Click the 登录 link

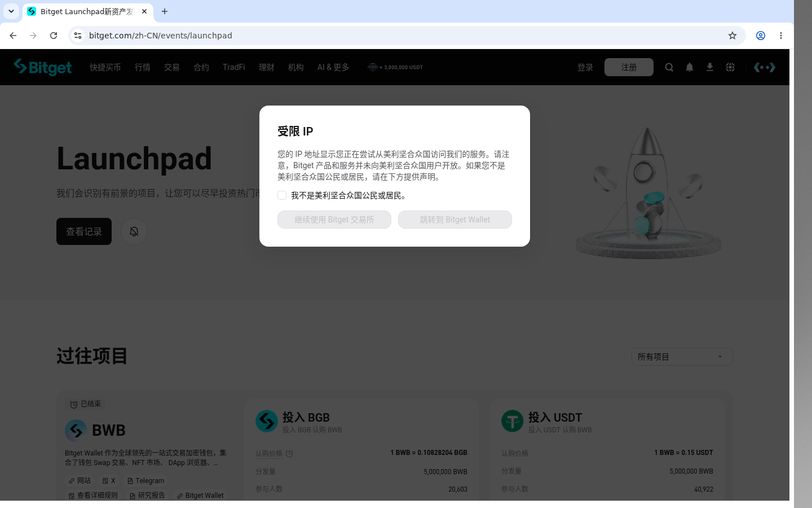pyautogui.click(x=585, y=67)
